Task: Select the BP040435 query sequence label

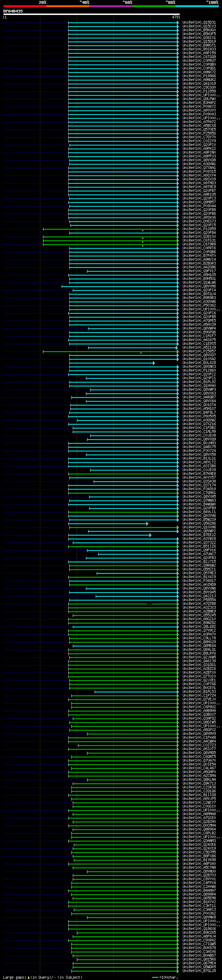Action: click(x=13, y=11)
